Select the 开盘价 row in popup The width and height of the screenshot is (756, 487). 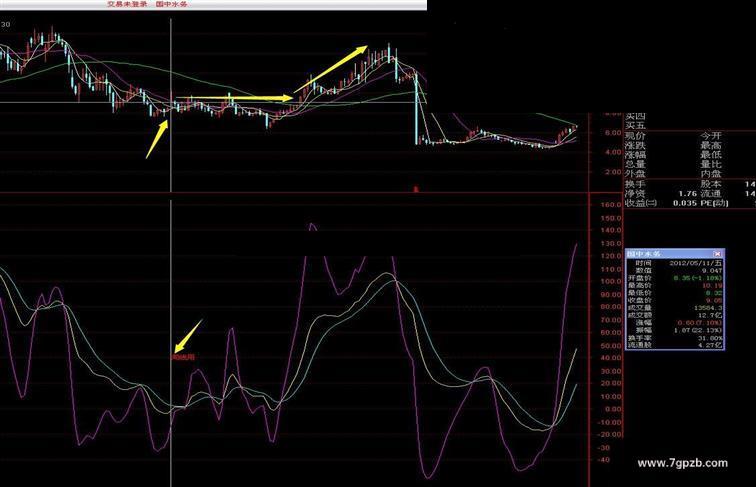pyautogui.click(x=675, y=278)
